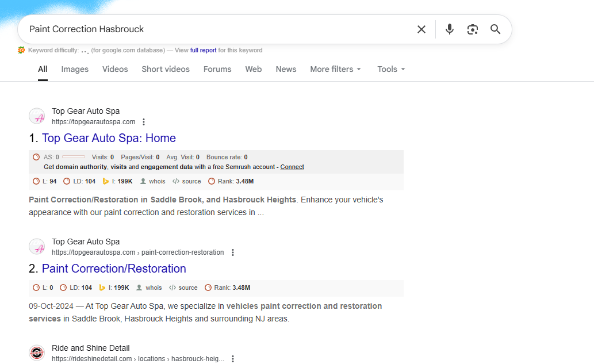Open three-dot menu for Paint Correction/Restoration result
The height and width of the screenshot is (364, 594).
click(x=233, y=252)
